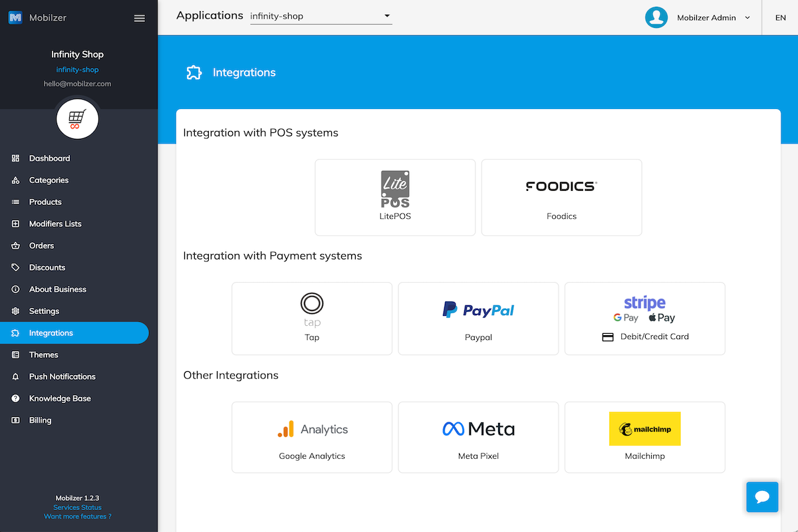Collapse sidebar with hamburger menu icon
Screen dimensions: 798x532
(x=140, y=18)
